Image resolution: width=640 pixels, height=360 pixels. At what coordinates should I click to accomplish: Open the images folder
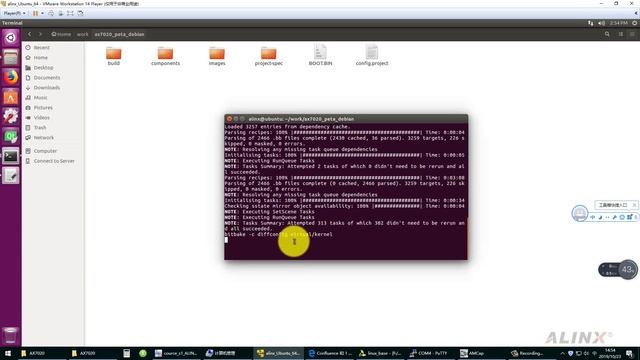click(x=217, y=56)
